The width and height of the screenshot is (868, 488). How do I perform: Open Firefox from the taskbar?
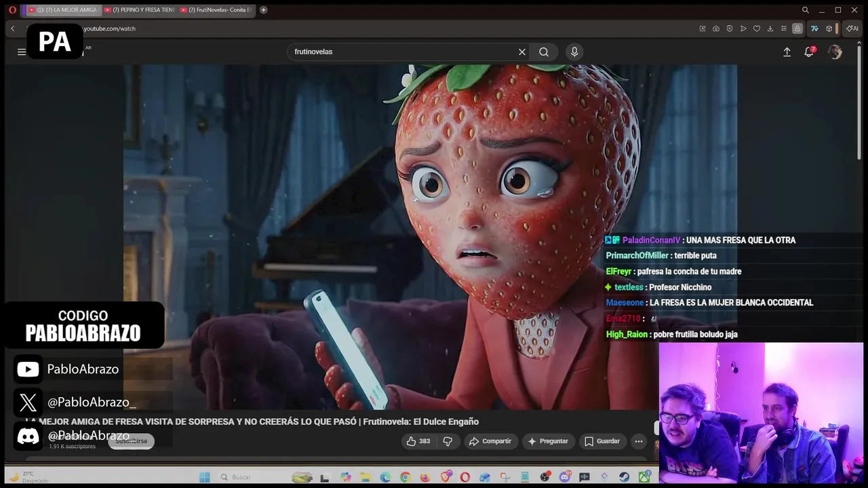tap(425, 477)
